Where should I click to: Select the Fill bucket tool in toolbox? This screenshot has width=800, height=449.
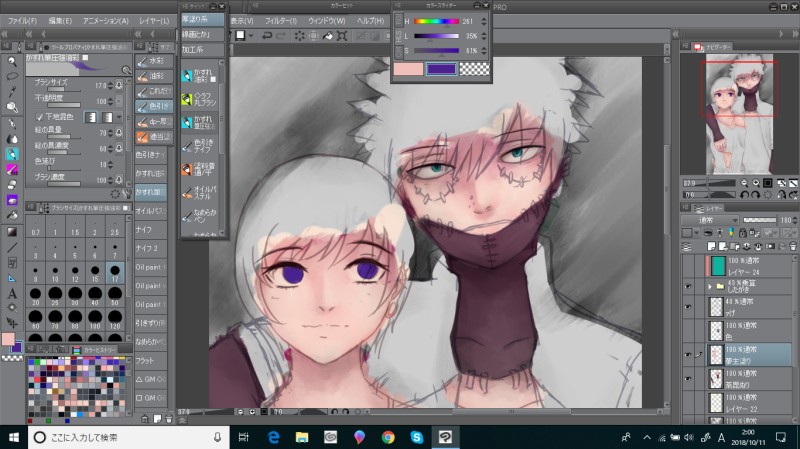point(12,215)
